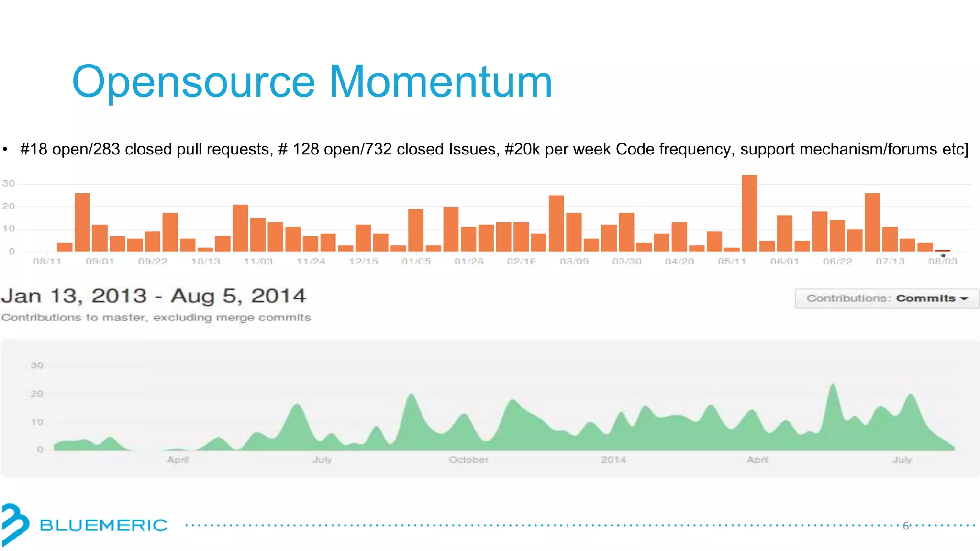Click the 08/03 date label on bar chart
This screenshot has width=980, height=551.
(x=943, y=262)
